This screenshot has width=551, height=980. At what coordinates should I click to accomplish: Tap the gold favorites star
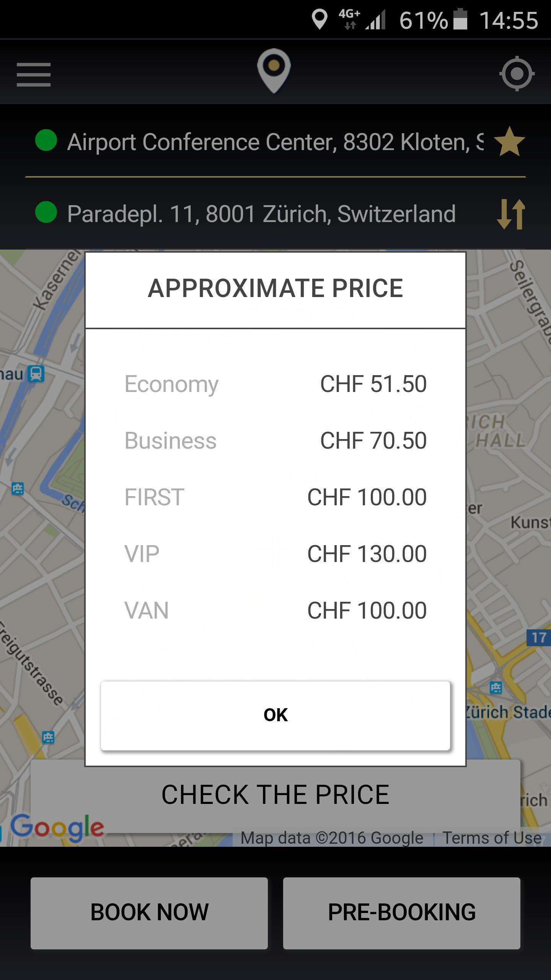509,142
